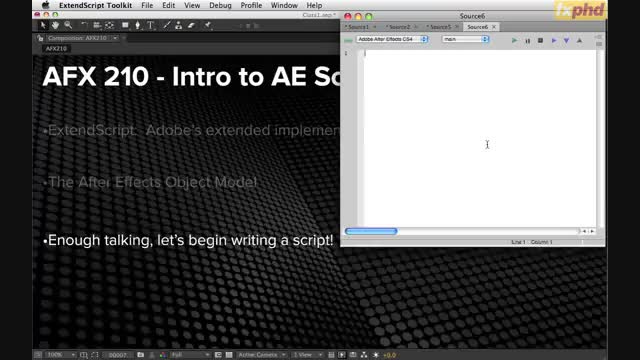
Task: Open the main engine dropdown
Action: [x=465, y=39]
